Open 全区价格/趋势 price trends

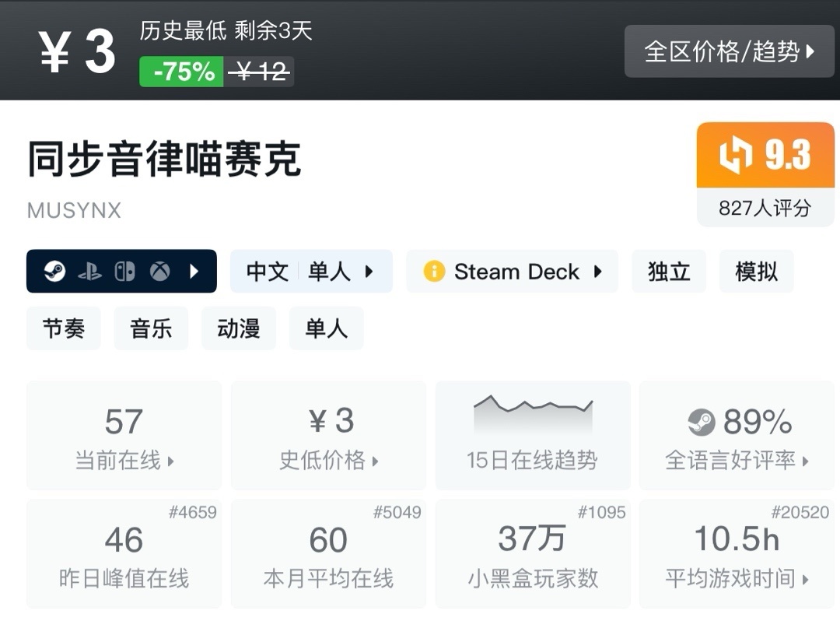tap(729, 51)
